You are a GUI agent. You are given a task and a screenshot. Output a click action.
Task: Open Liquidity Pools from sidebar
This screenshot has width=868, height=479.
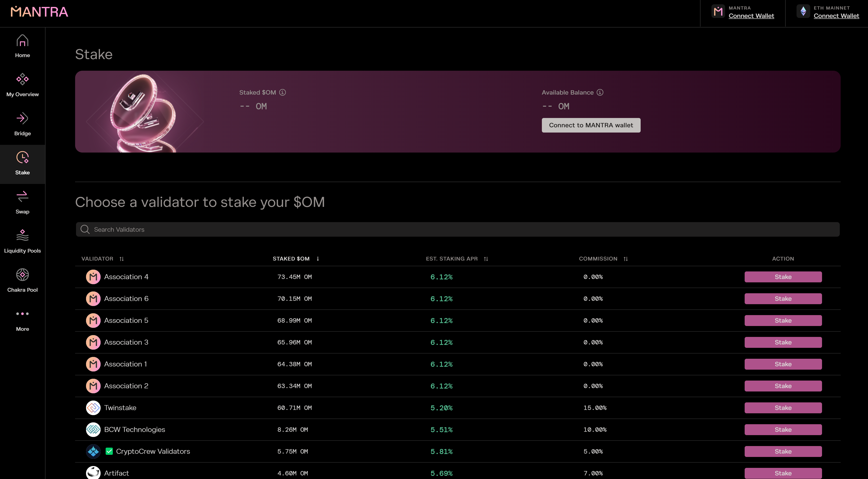[22, 241]
